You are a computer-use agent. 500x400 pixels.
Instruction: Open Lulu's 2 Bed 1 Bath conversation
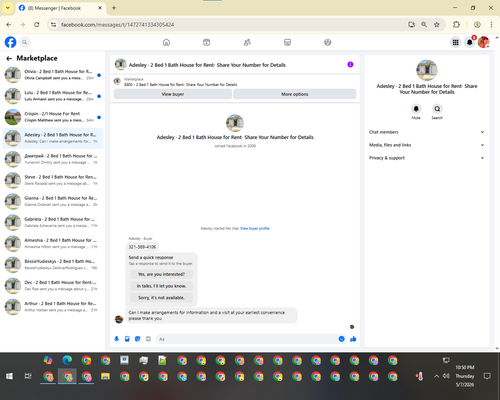pyautogui.click(x=53, y=96)
